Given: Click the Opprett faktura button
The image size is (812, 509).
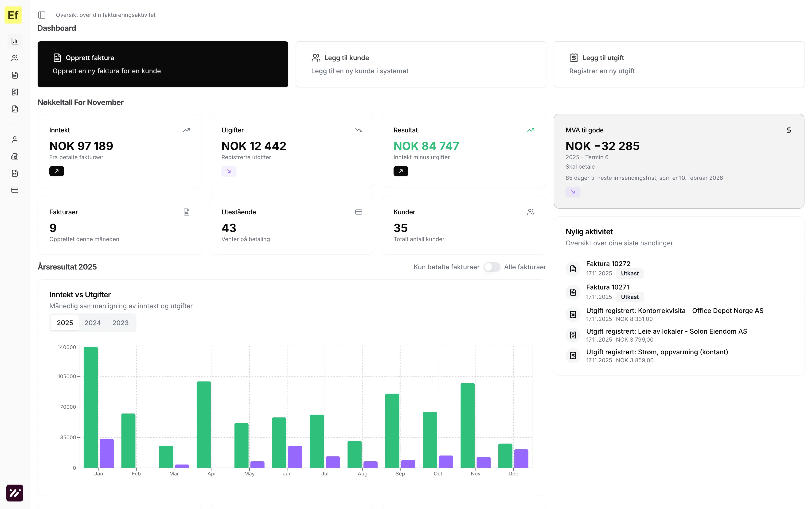Looking at the screenshot, I should [x=163, y=64].
